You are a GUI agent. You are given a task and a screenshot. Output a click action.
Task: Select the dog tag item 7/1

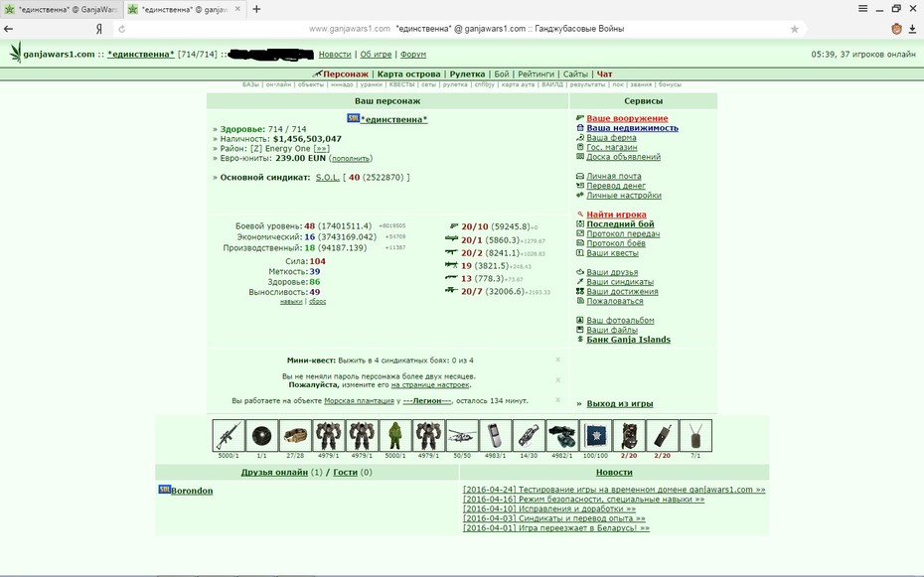[695, 436]
